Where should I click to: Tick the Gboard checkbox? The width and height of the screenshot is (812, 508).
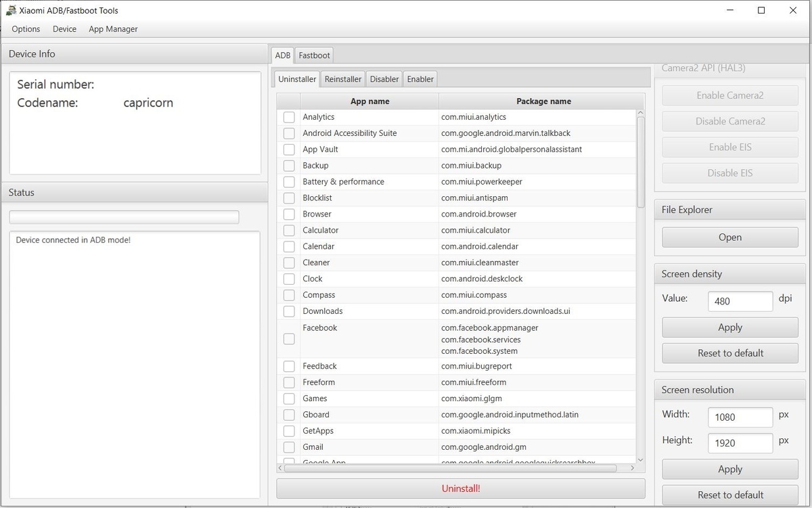(x=289, y=415)
